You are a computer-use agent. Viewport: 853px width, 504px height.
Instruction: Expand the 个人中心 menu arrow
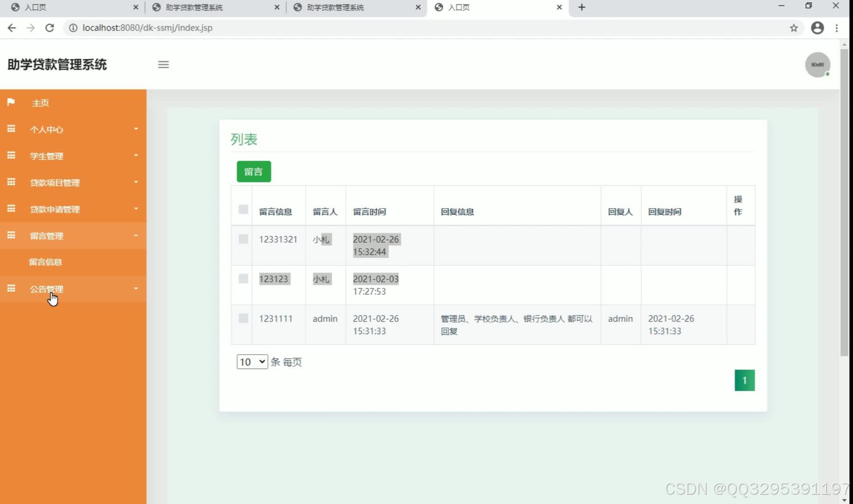[136, 129]
